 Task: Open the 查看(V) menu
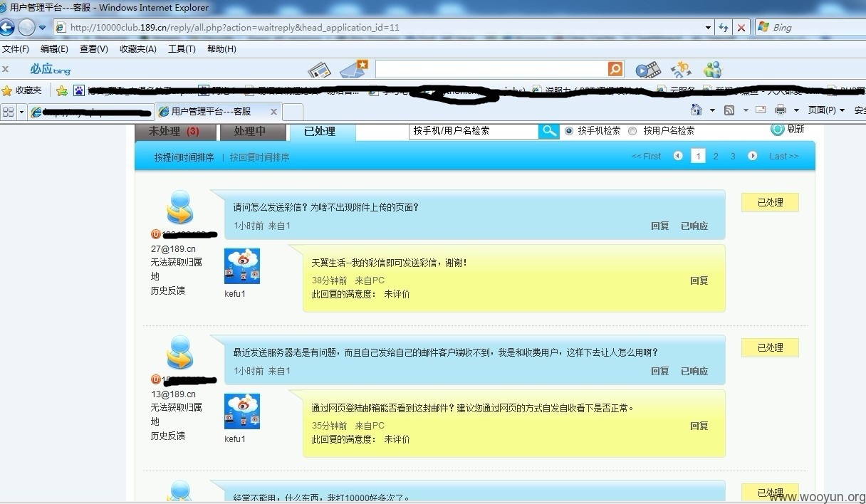(93, 49)
